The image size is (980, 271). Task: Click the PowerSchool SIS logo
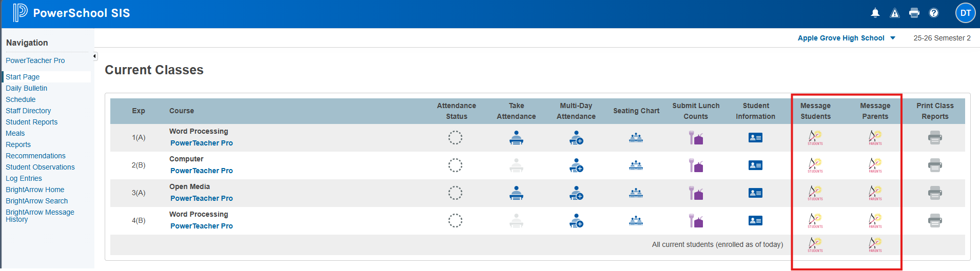point(72,13)
